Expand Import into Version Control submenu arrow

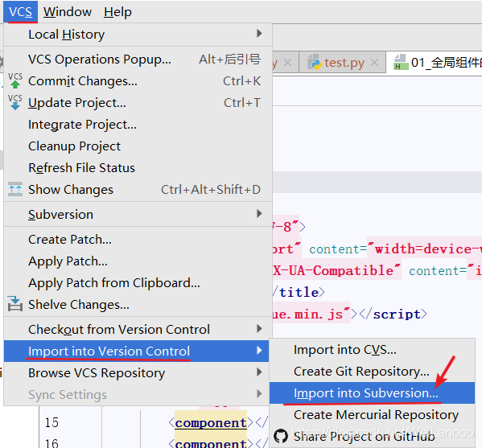point(259,351)
